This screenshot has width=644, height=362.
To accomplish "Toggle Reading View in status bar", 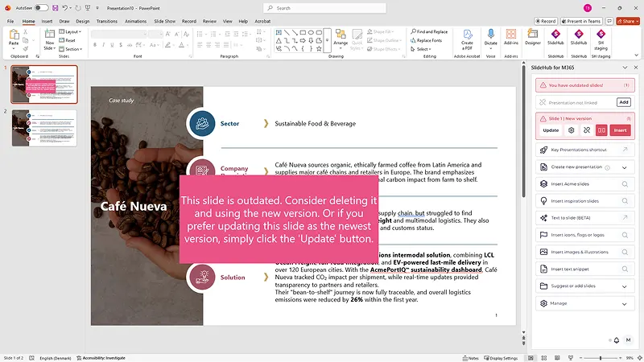I will pos(557,358).
